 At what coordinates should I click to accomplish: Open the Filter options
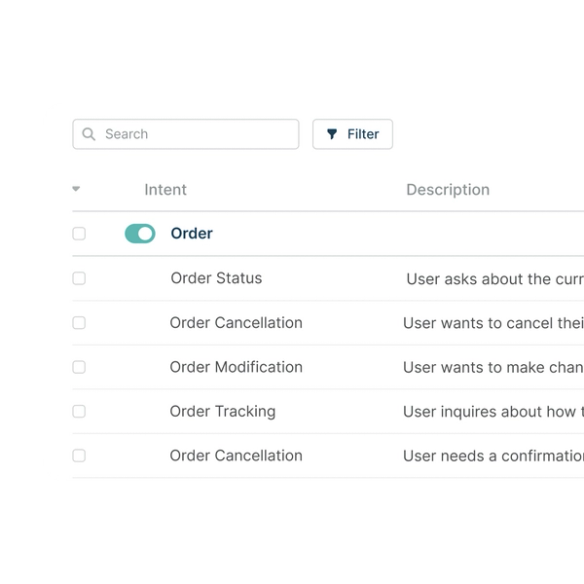[x=352, y=134]
